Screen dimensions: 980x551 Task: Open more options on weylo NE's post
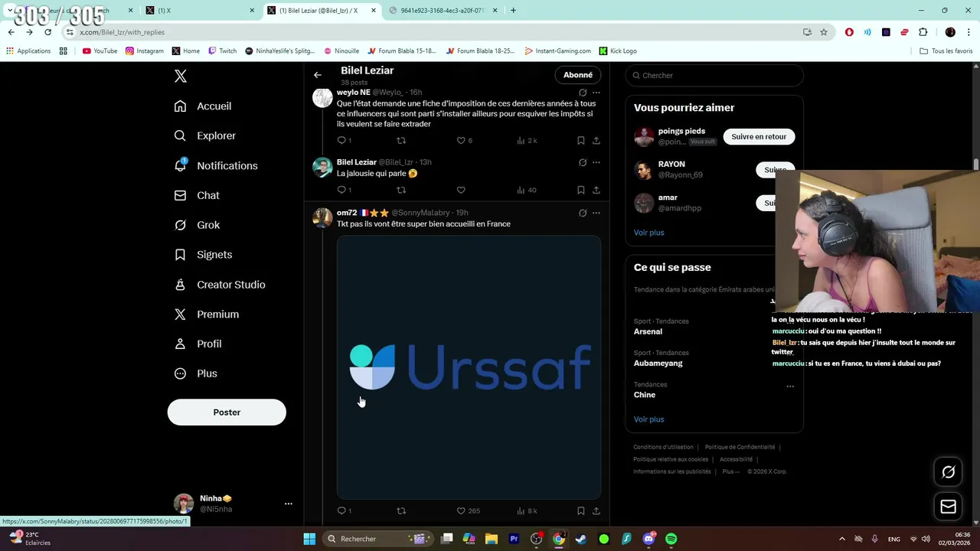click(x=596, y=93)
